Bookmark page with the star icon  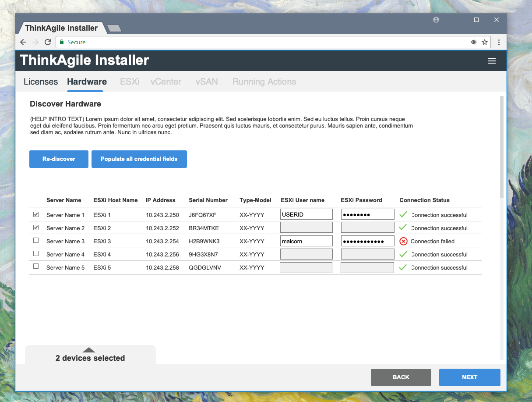(485, 42)
